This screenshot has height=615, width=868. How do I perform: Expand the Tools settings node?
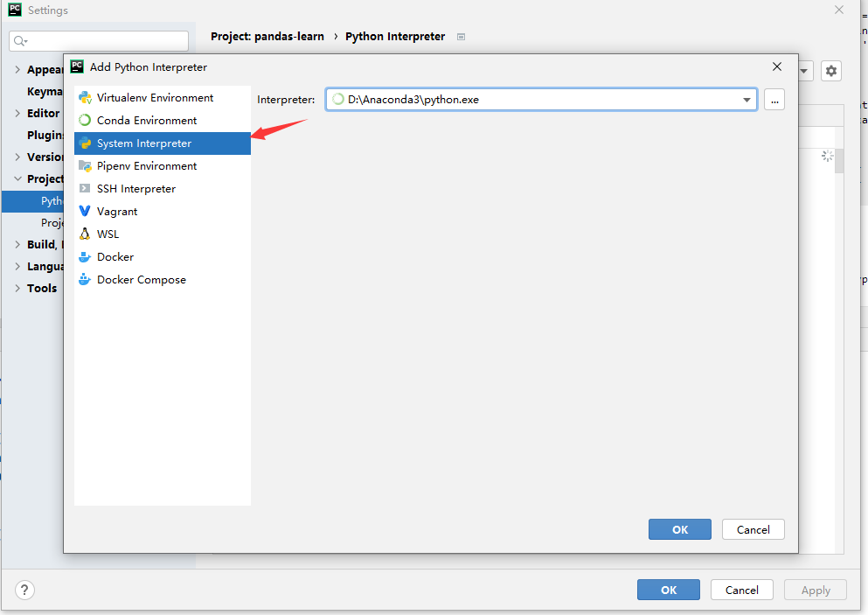point(17,288)
